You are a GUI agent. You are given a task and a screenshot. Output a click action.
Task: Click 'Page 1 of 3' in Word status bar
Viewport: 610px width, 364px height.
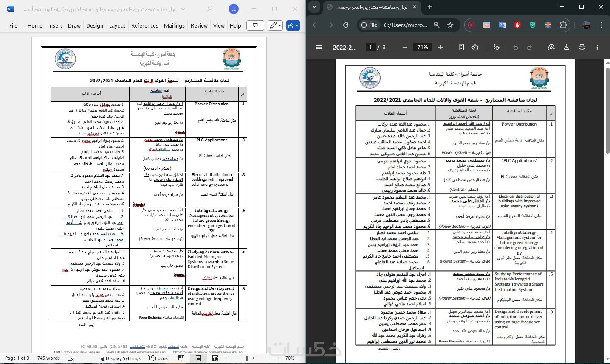click(17, 358)
